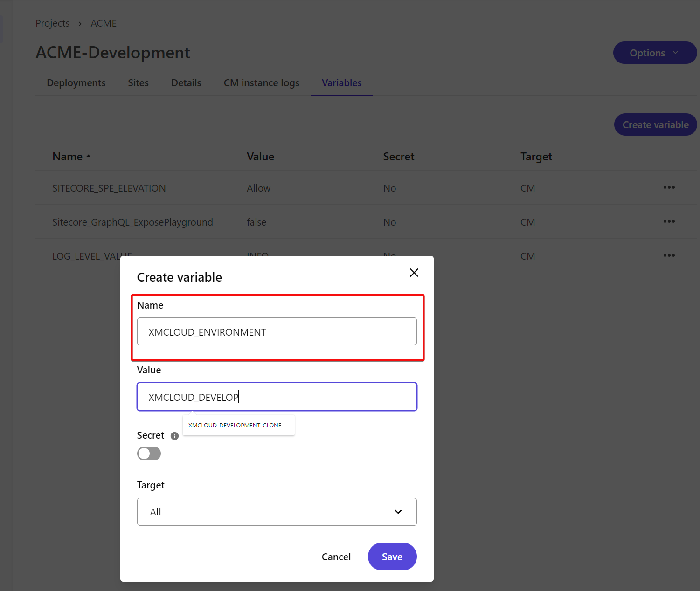Image resolution: width=700 pixels, height=591 pixels.
Task: Click the Allow value cell
Action: click(x=258, y=188)
